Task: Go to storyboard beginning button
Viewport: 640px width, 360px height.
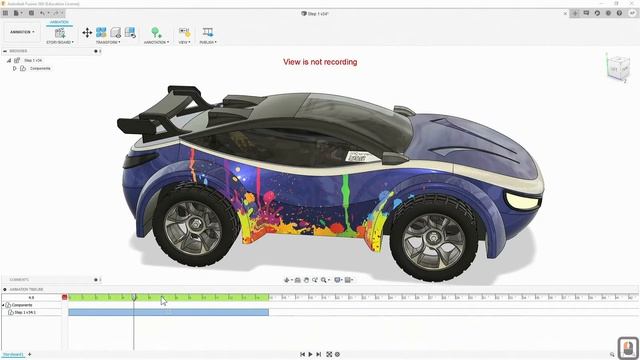Action: coord(302,354)
